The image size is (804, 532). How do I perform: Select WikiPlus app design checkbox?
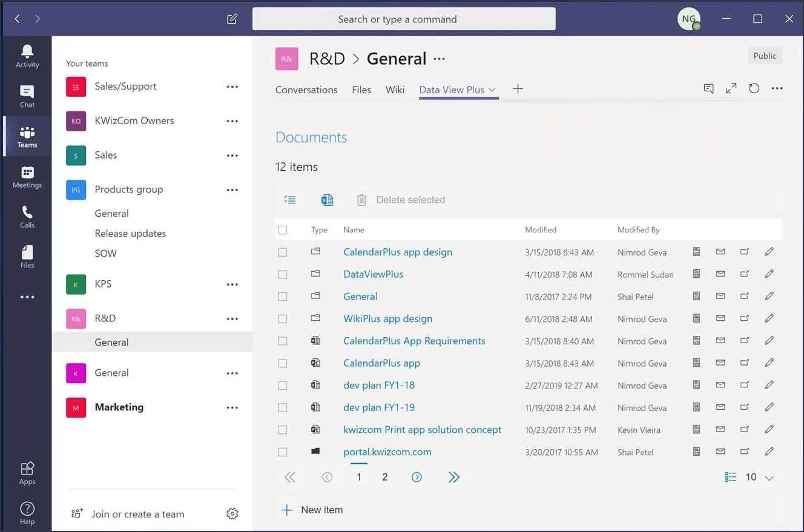(283, 319)
